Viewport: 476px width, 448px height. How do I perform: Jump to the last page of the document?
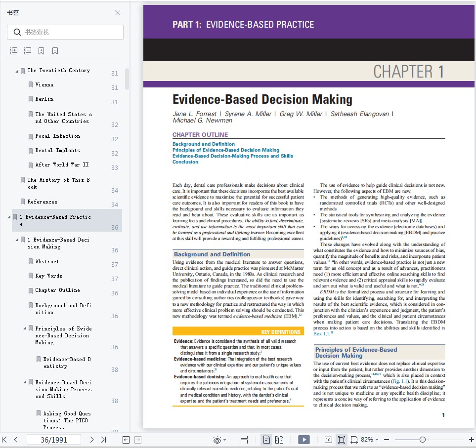tap(103, 440)
